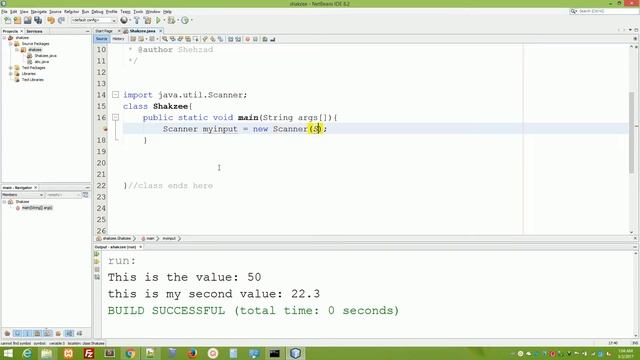
Task: Click the Windows Start button
Action: 8,353
